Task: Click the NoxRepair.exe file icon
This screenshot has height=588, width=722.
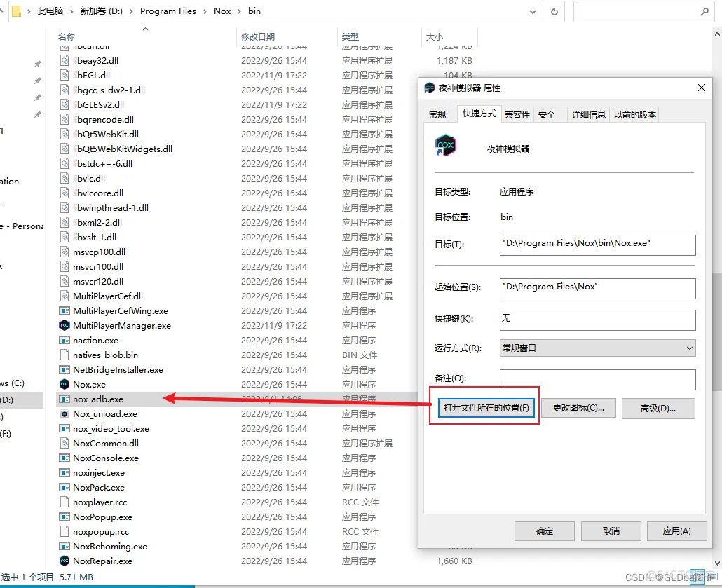Action: (x=64, y=561)
